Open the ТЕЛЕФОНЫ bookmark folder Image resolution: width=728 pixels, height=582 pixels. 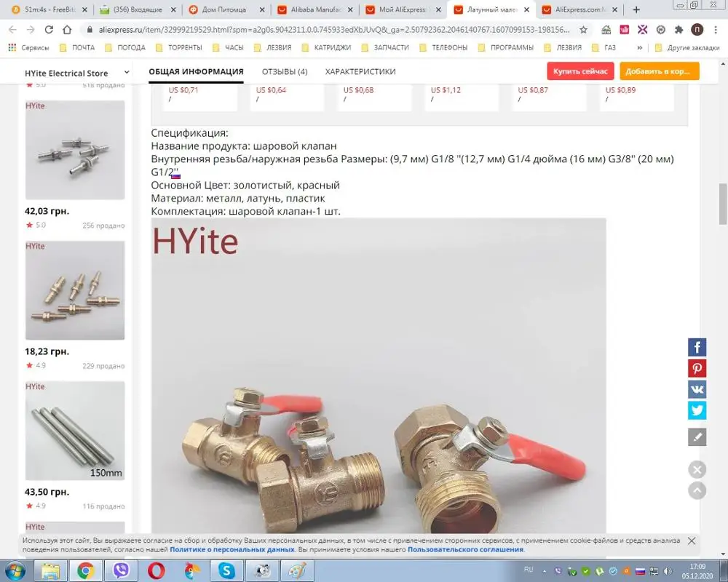click(443, 47)
